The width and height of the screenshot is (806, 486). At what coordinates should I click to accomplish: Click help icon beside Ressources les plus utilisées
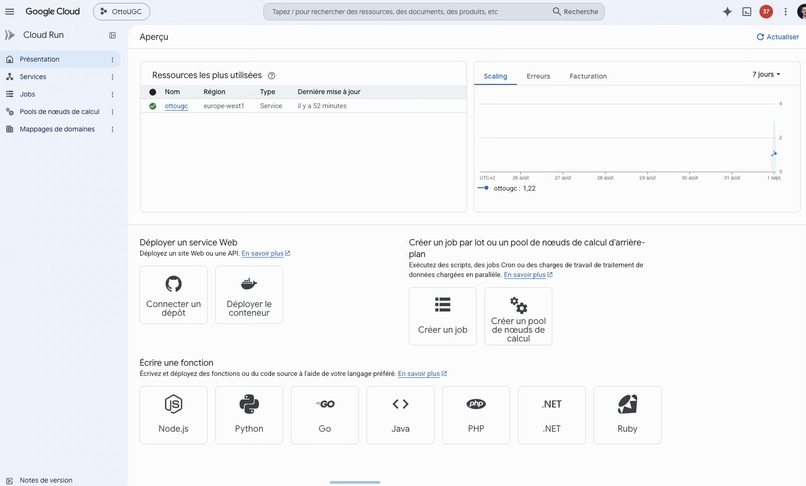[271, 76]
